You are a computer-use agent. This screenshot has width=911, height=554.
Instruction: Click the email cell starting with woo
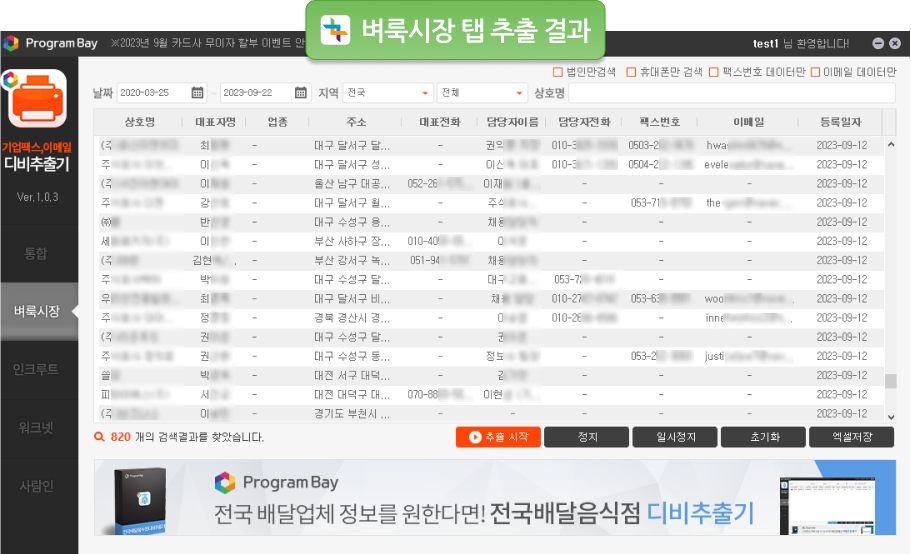pyautogui.click(x=748, y=298)
